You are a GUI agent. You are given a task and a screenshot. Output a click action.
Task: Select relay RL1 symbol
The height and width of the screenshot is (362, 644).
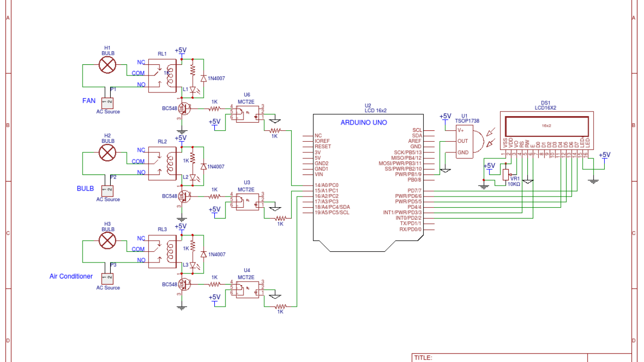coord(161,75)
